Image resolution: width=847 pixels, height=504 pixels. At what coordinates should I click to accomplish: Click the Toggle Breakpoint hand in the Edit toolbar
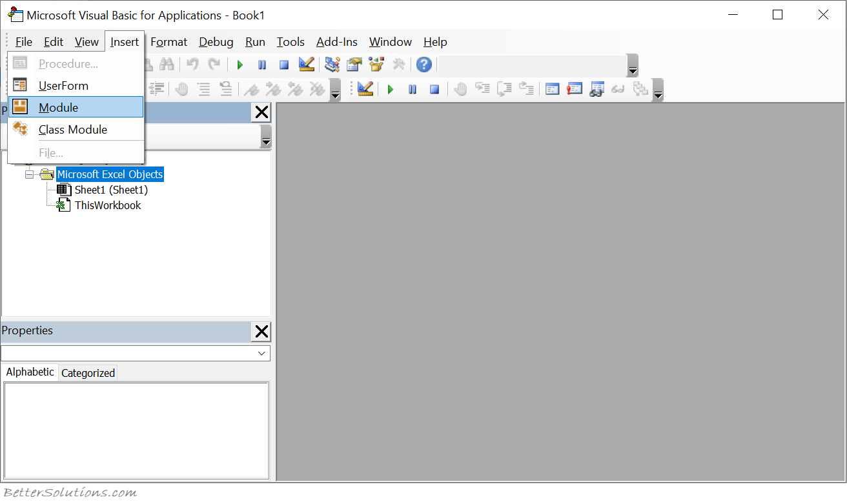click(x=182, y=89)
